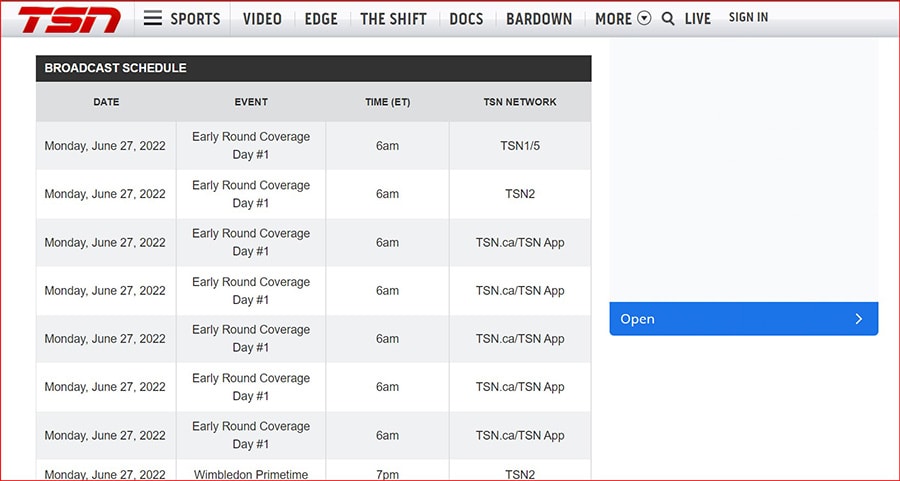Select the Early Round Coverage cell in TSN1/5 row

[251, 146]
